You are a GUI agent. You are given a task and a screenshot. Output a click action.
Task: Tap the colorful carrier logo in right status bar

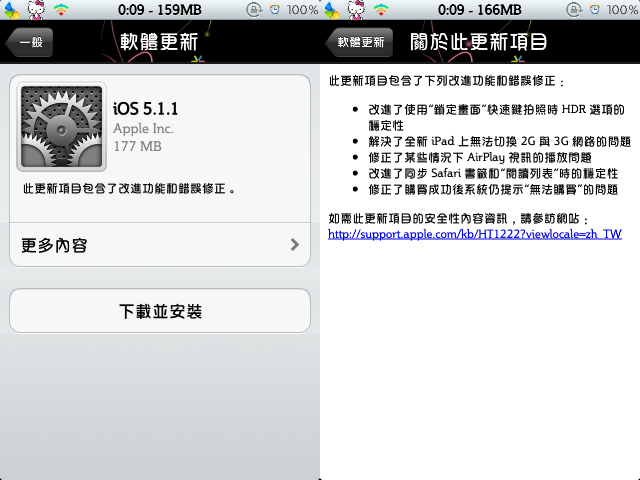pyautogui.click(x=332, y=10)
